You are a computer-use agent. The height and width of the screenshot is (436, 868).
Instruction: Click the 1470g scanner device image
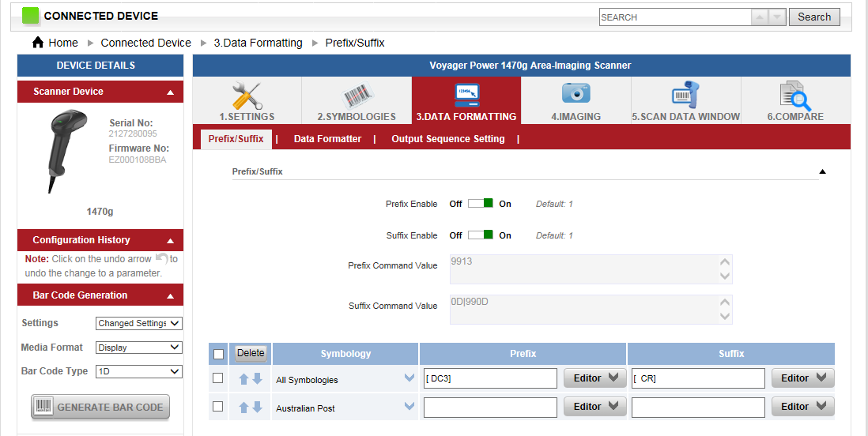(68, 151)
